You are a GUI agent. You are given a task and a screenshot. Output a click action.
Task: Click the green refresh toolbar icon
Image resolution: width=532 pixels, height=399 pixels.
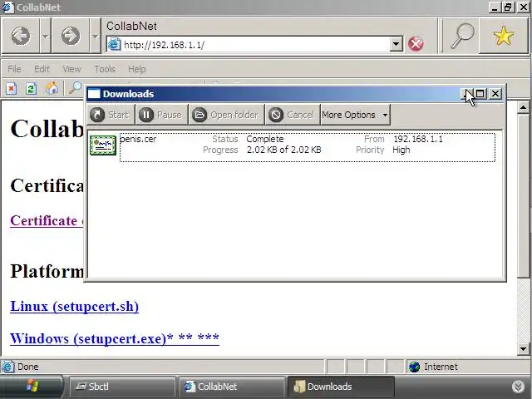click(32, 89)
